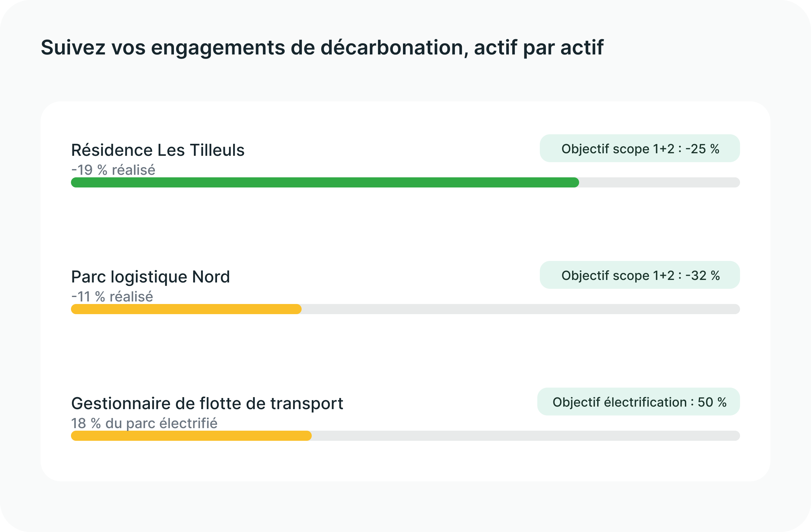This screenshot has height=532, width=811.
Task: Click the yellow fleet electrification progress bar
Action: point(191,436)
